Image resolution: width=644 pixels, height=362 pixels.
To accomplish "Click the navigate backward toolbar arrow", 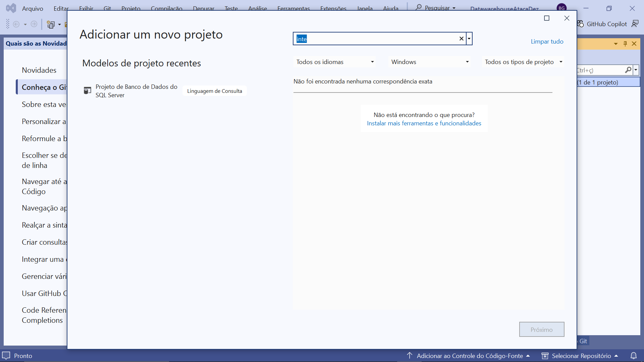I will 16,24.
